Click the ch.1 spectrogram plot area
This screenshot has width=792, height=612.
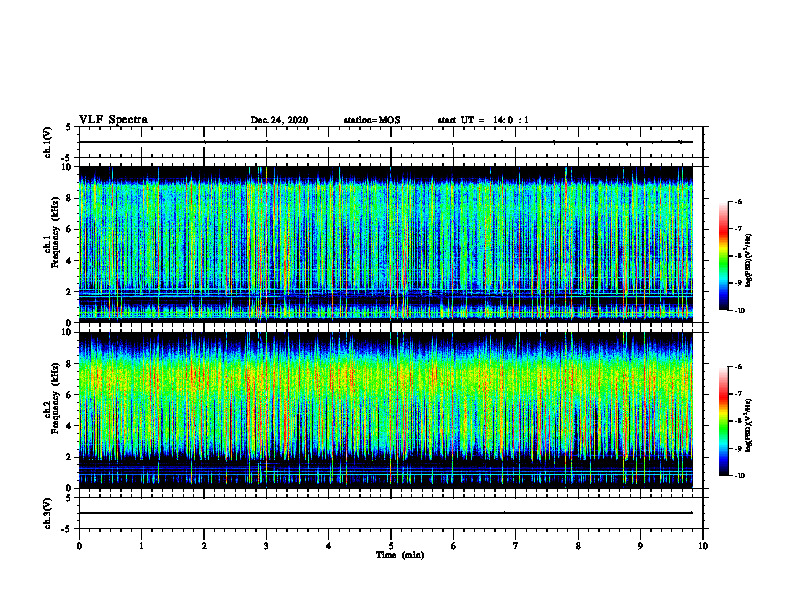click(386, 244)
